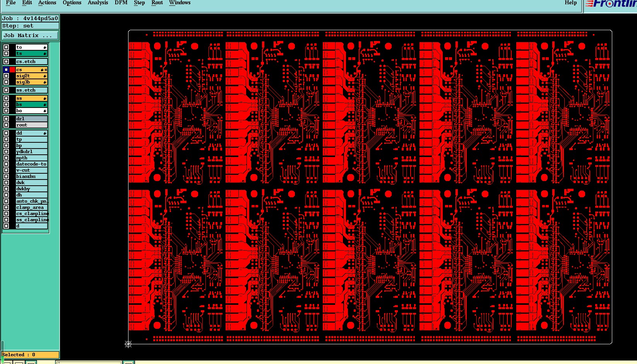Select the ts layer name
Image resolution: width=637 pixels, height=364 pixels.
31,53
